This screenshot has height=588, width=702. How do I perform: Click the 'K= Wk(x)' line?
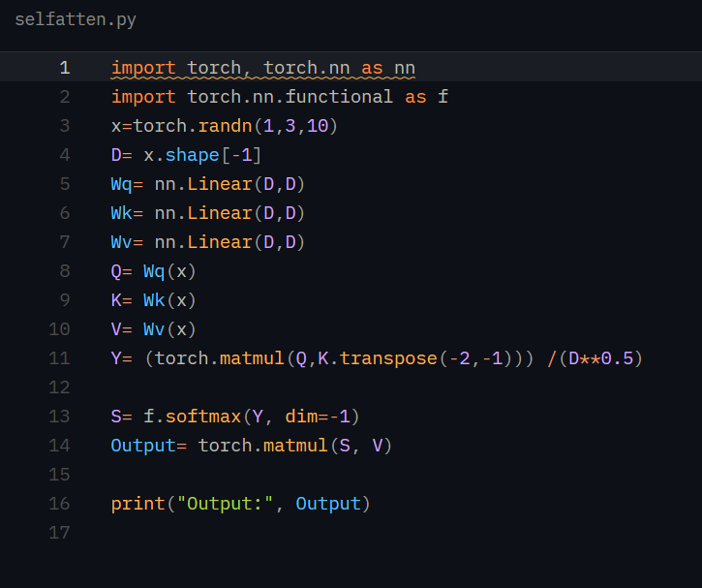[154, 300]
